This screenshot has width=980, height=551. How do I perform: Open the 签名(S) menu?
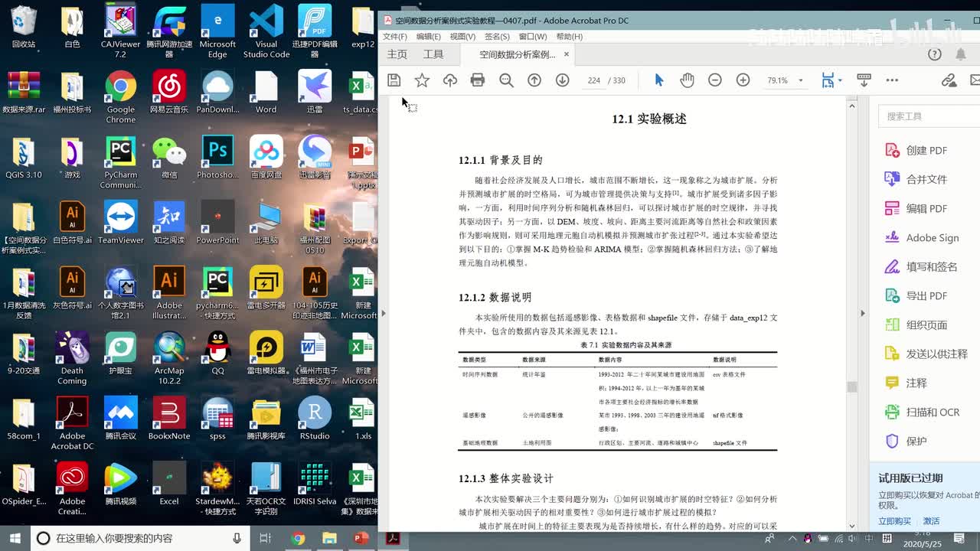tap(497, 37)
